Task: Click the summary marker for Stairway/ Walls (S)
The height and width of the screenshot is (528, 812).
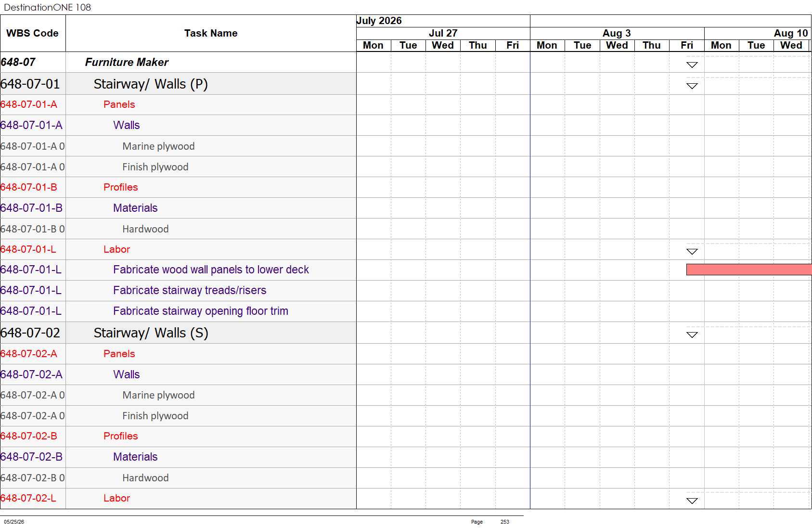Action: 692,335
